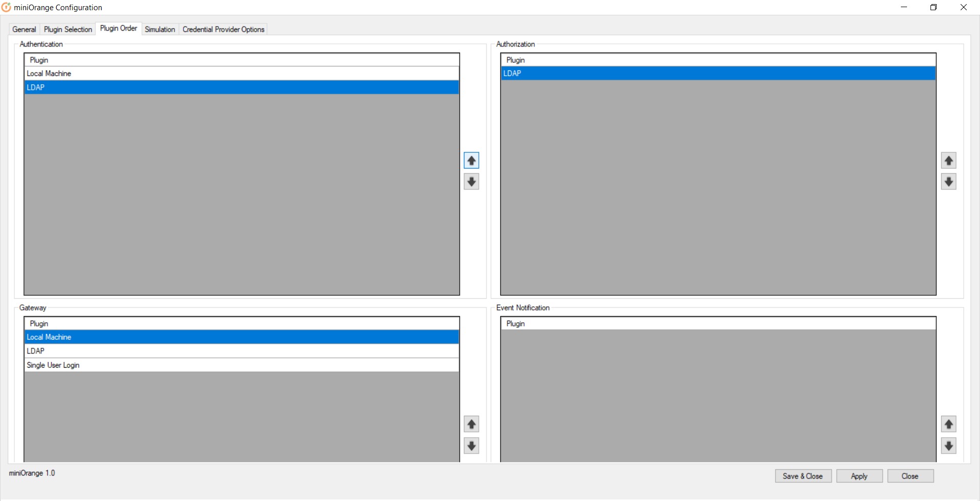
Task: Click the Close button at bottom
Action: (910, 476)
